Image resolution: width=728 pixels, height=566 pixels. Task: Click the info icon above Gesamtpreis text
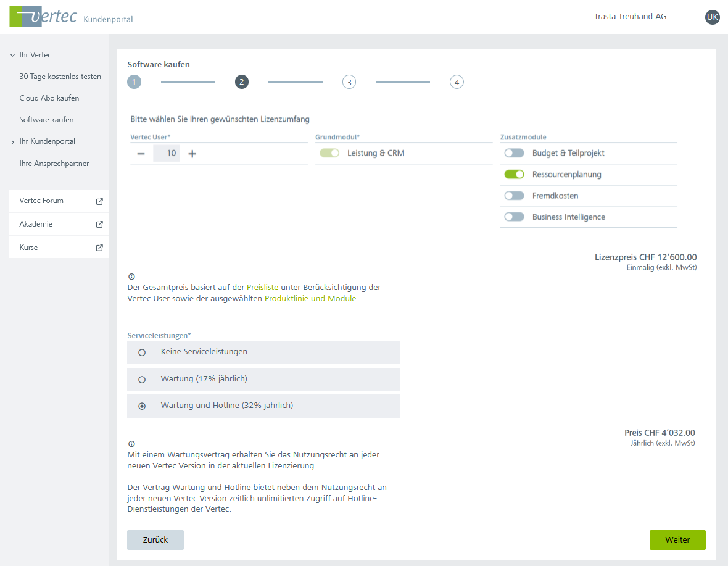point(131,277)
